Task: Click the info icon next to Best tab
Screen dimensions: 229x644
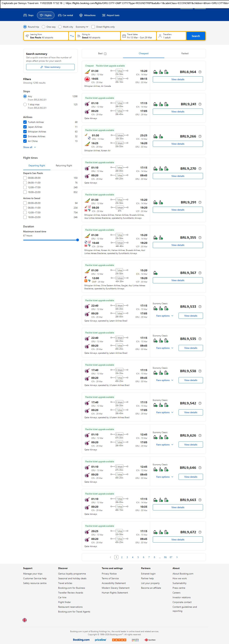Action: click(x=105, y=54)
